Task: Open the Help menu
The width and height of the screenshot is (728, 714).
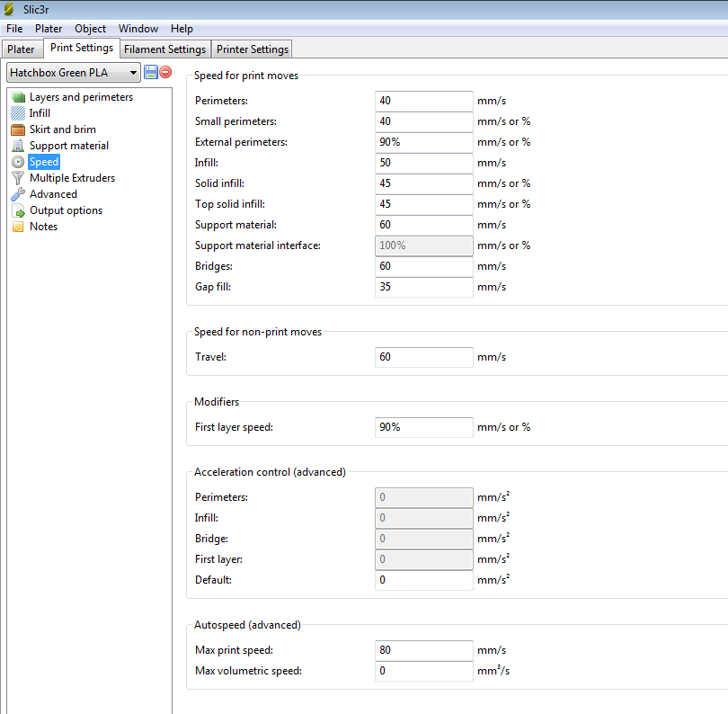Action: click(182, 29)
